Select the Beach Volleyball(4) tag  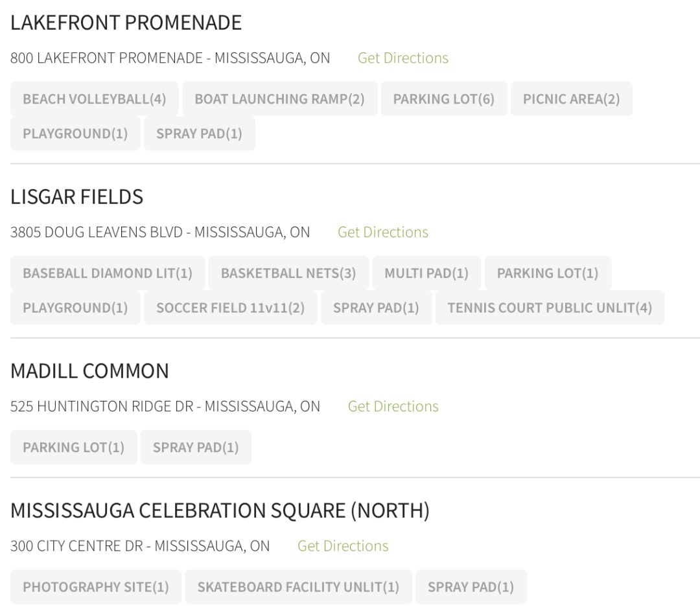pyautogui.click(x=95, y=99)
